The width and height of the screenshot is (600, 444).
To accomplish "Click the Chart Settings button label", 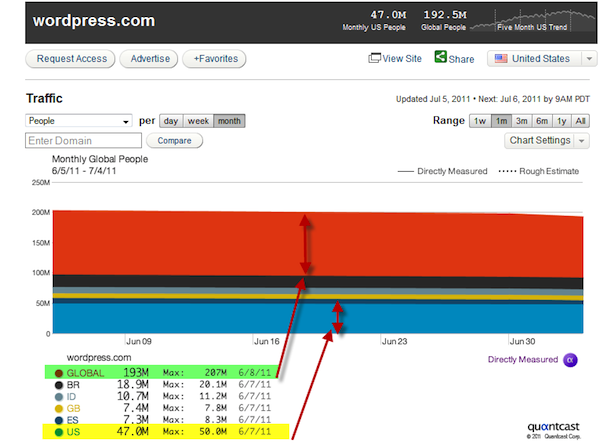I will point(540,140).
